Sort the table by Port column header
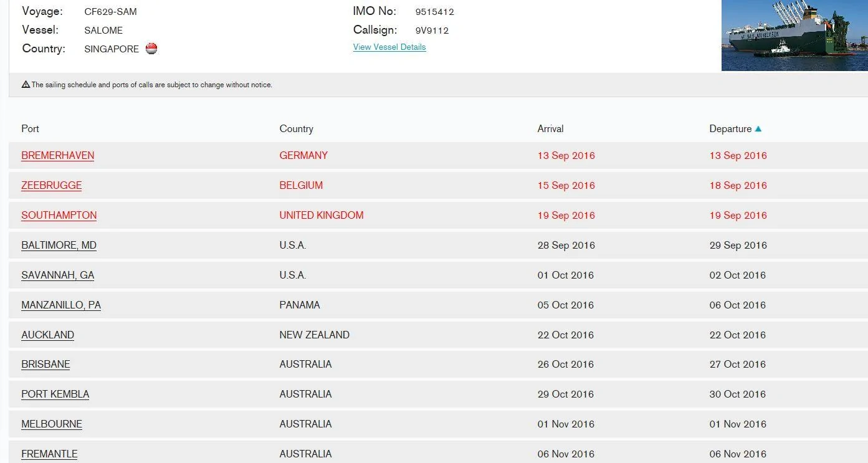Screen dimensions: 868x463 coord(30,129)
